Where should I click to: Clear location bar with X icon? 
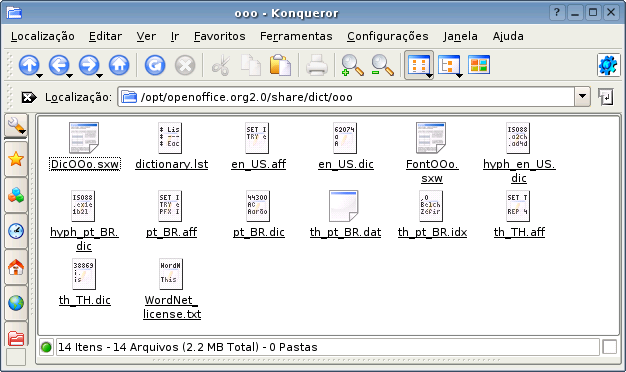tap(29, 97)
